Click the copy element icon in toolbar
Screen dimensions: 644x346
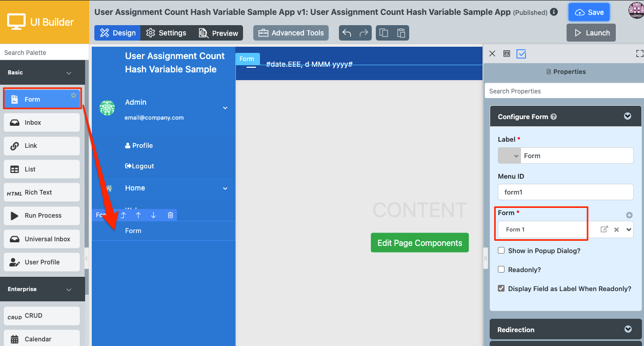click(x=384, y=33)
